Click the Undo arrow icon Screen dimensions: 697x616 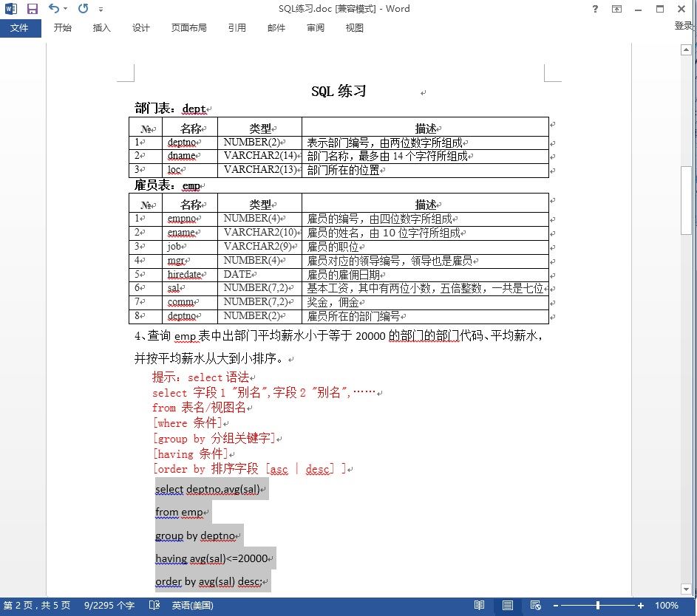[x=54, y=8]
